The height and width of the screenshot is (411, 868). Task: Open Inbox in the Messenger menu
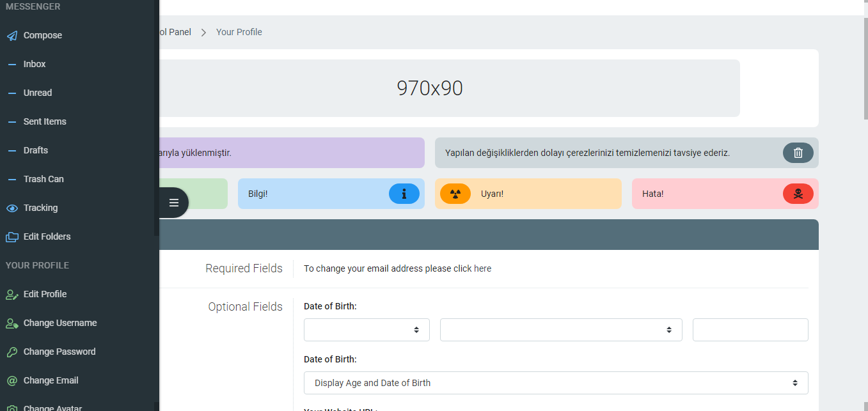pyautogui.click(x=35, y=65)
